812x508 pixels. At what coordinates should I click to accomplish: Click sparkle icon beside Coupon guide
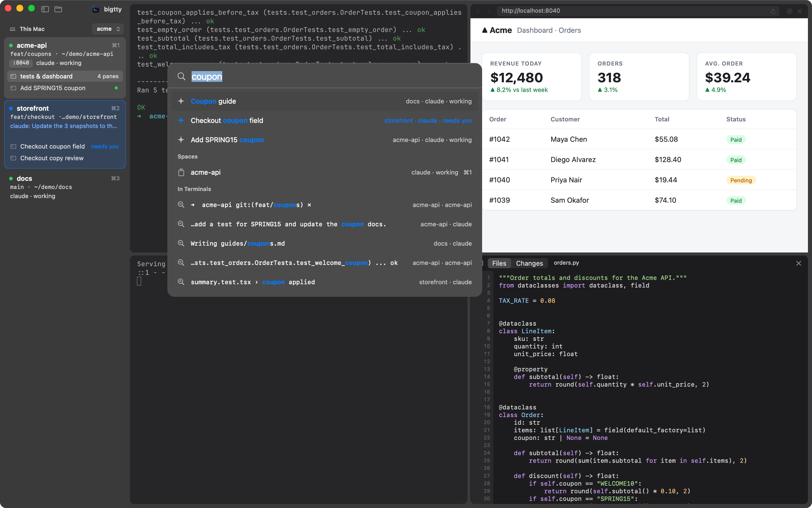click(181, 101)
